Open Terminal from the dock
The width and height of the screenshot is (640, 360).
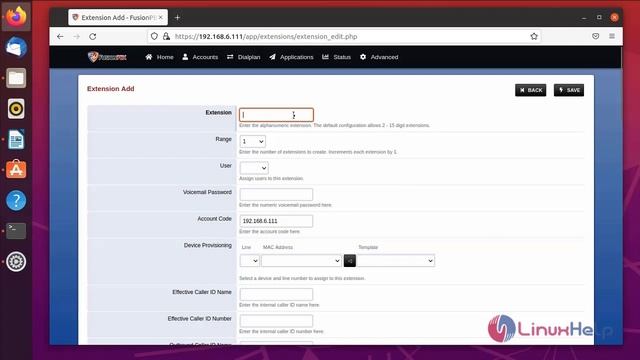point(16,231)
